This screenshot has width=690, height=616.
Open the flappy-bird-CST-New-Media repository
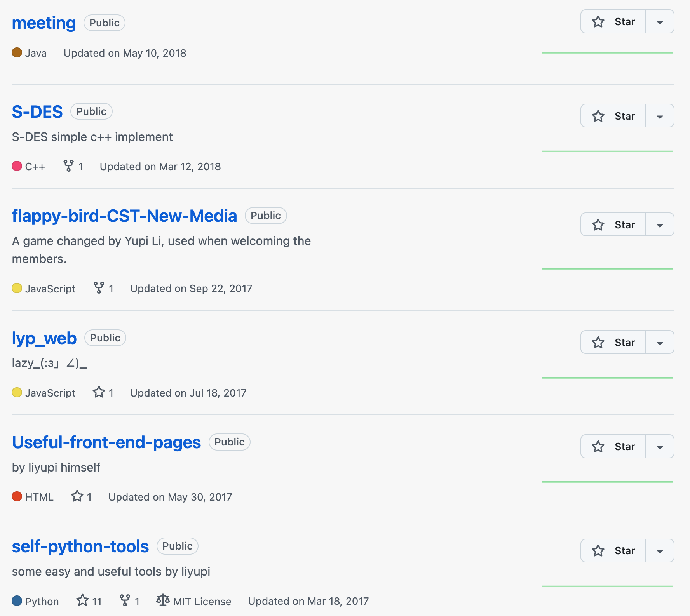click(124, 216)
